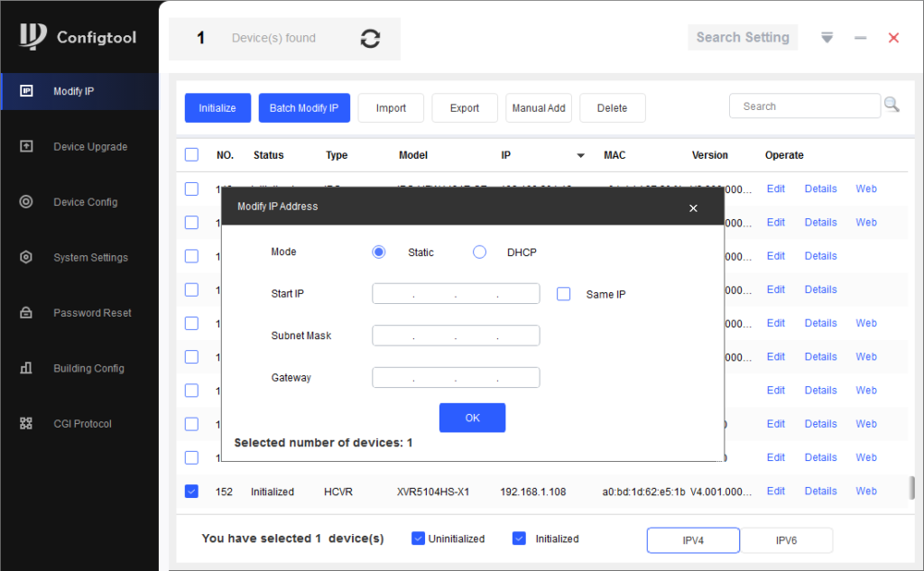
Task: Switch to the IPV6 tab
Action: 786,540
